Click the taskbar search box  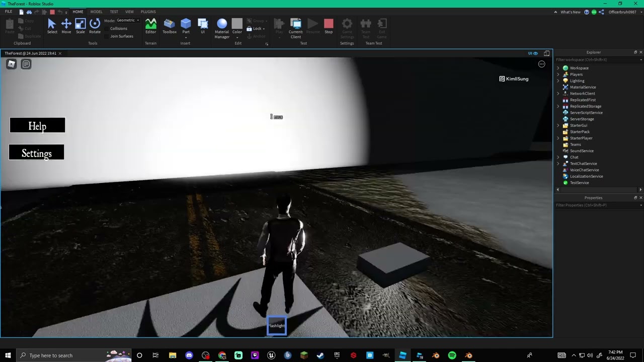(74, 355)
